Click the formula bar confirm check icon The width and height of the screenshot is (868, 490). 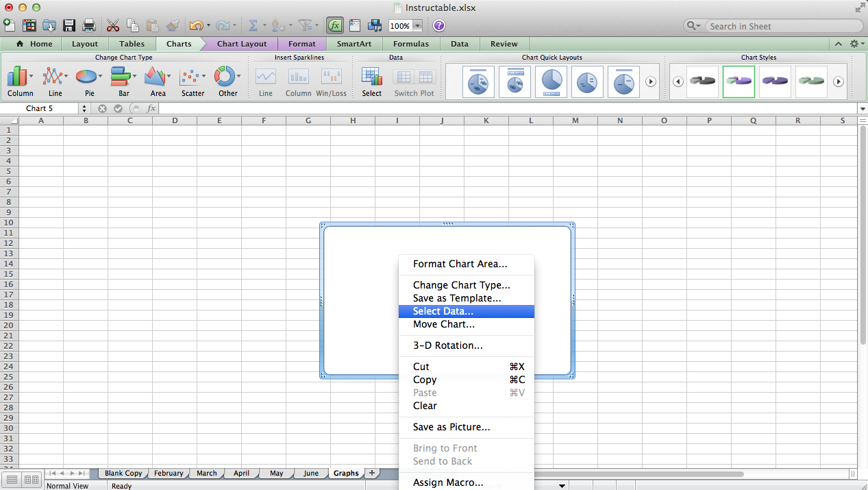[118, 108]
